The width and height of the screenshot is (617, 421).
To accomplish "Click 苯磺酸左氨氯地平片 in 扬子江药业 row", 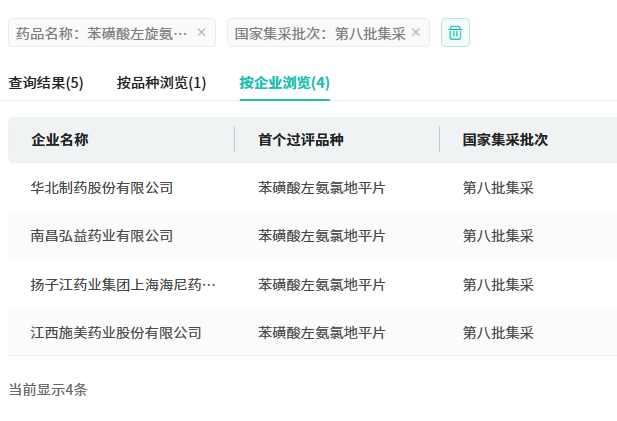I will click(322, 284).
